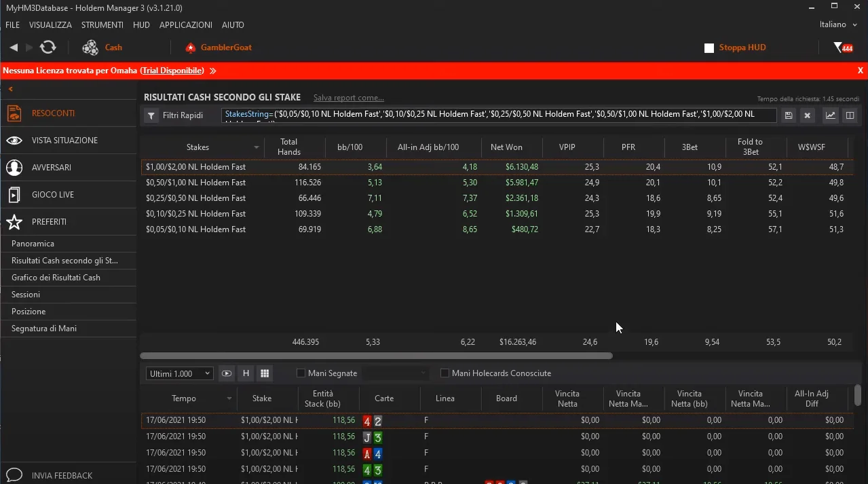Image resolution: width=868 pixels, height=484 pixels.
Task: Open the Ultimi 1.000 dropdown
Action: pos(179,374)
